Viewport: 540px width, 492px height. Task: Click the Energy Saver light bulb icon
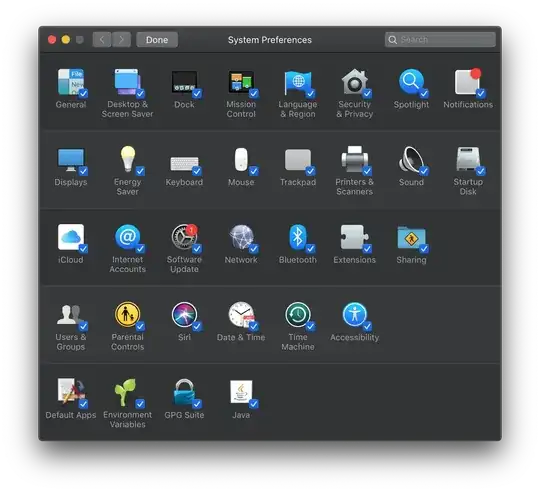click(127, 159)
